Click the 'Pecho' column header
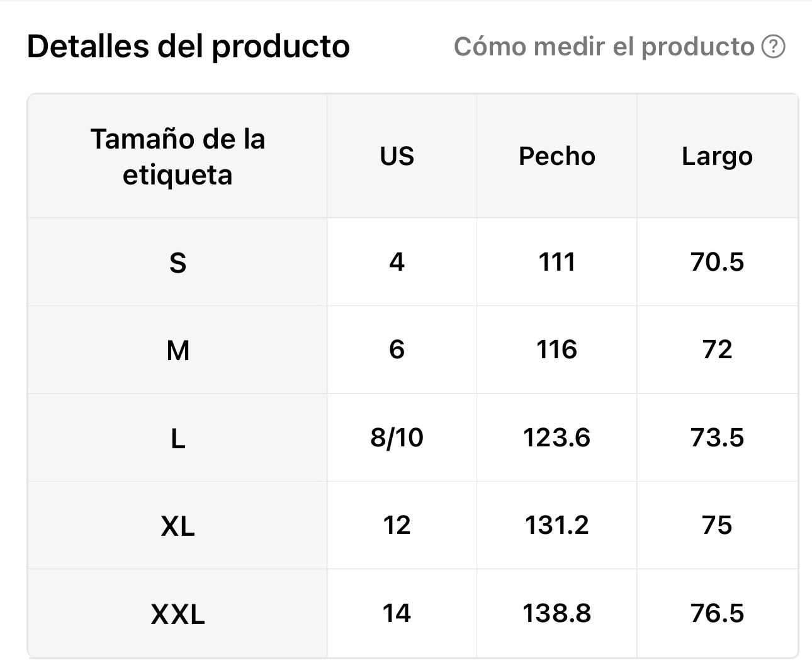812x668 pixels. 557,156
